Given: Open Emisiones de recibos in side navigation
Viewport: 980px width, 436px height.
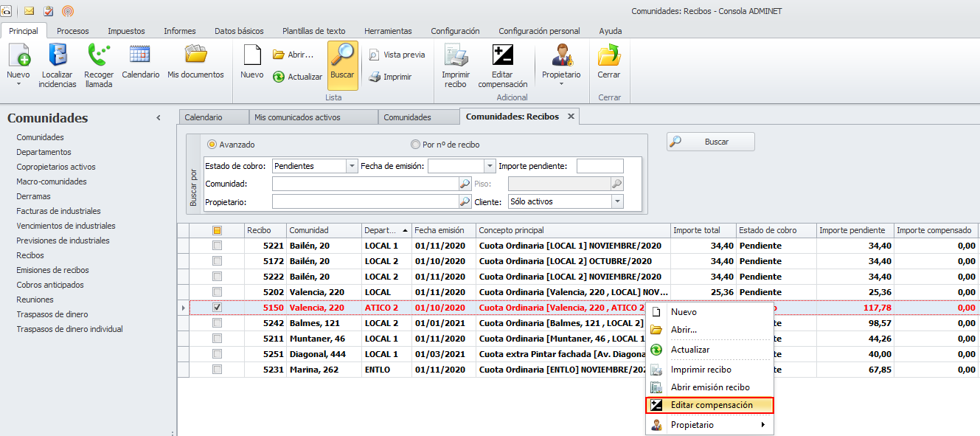Looking at the screenshot, I should 52,270.
